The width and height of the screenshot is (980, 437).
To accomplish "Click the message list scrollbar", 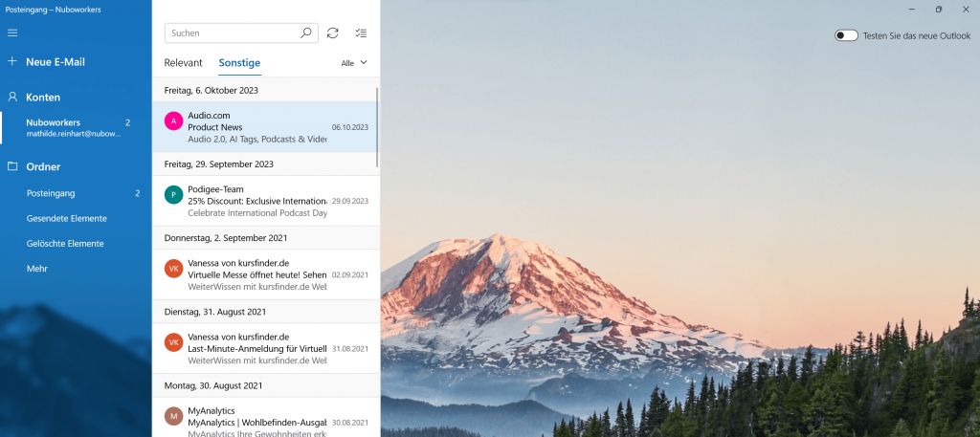I will coord(377,127).
